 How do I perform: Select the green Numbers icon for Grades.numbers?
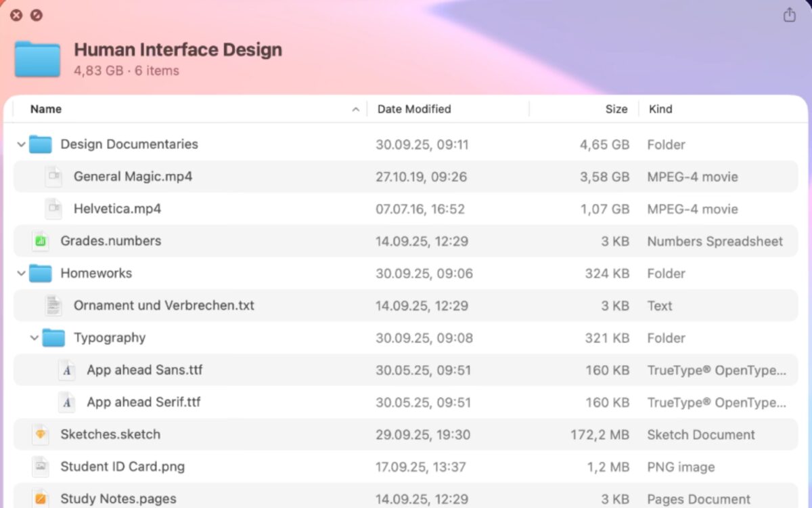pyautogui.click(x=41, y=240)
